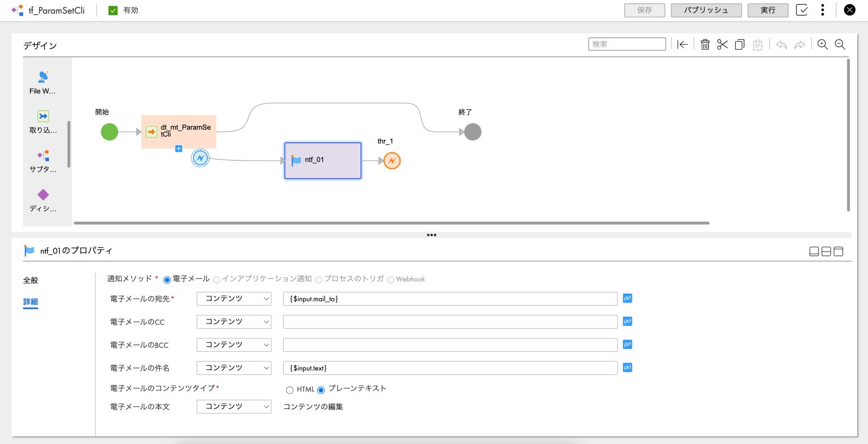The width and height of the screenshot is (868, 444).
Task: Click the cut (scissors) toolbar icon
Action: coord(722,44)
